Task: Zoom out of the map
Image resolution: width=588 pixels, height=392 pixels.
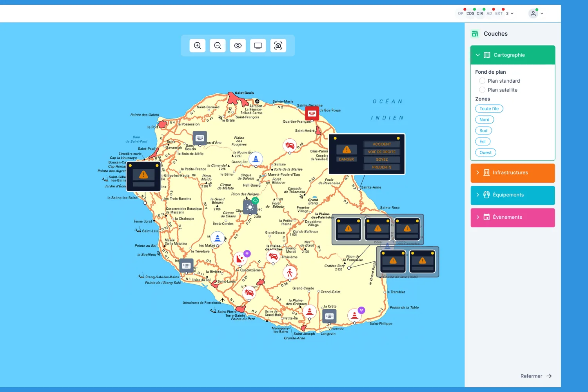Action: coord(218,45)
